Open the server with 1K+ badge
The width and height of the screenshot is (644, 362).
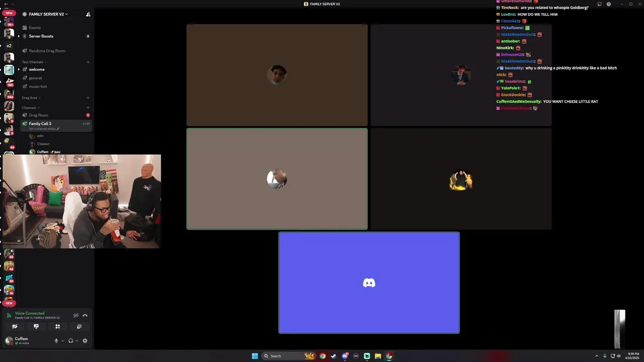tap(9, 22)
